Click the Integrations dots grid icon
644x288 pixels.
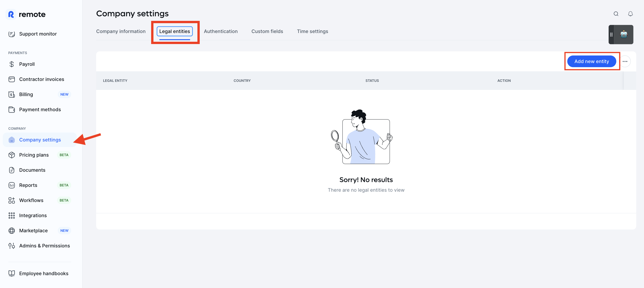point(11,216)
